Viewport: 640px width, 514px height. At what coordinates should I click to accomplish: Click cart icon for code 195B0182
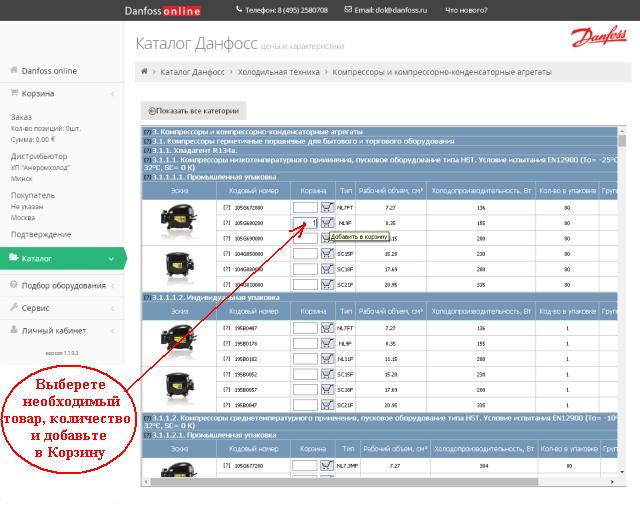tap(328, 359)
